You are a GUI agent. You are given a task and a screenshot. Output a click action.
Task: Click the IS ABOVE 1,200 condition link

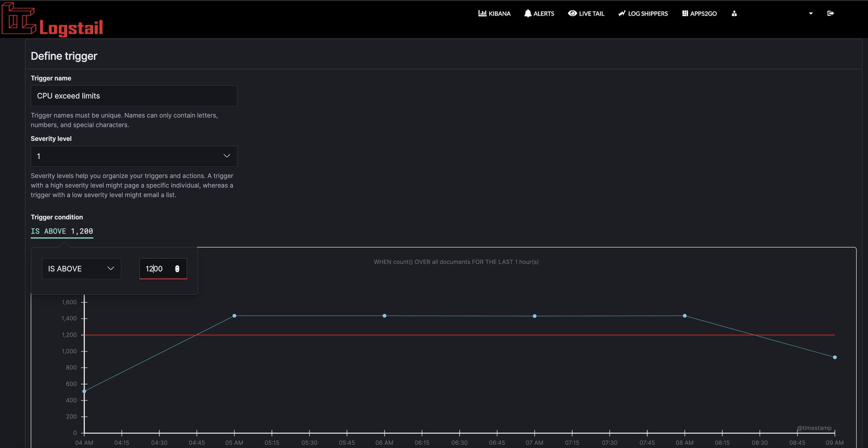coord(62,231)
